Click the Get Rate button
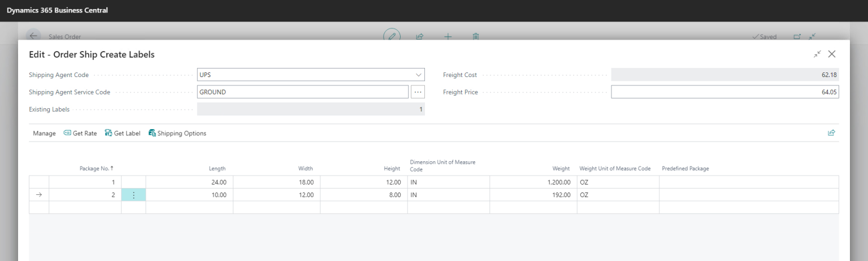 point(80,134)
